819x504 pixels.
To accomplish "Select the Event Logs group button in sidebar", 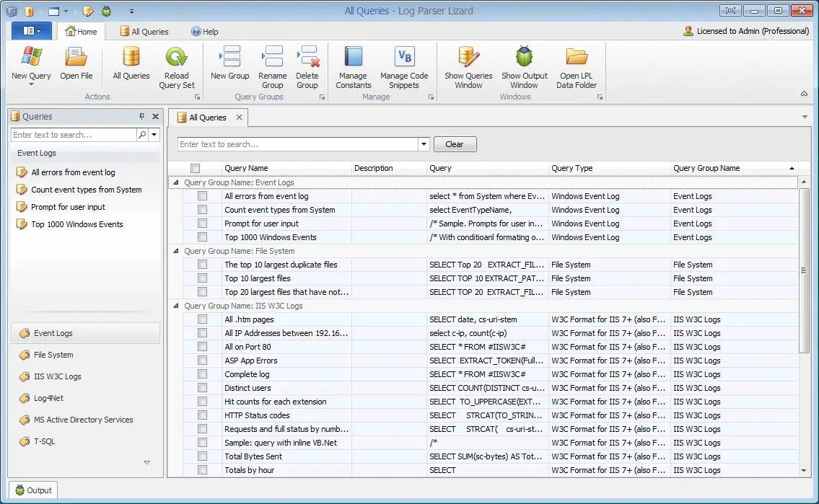I will click(86, 333).
